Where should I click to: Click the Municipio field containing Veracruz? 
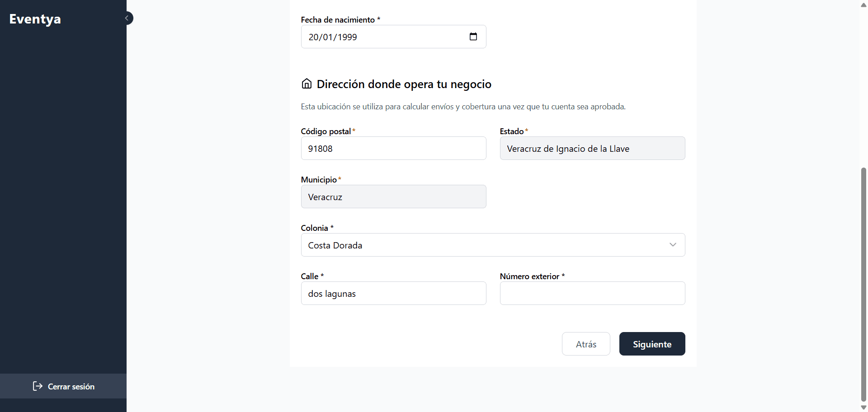(x=393, y=197)
